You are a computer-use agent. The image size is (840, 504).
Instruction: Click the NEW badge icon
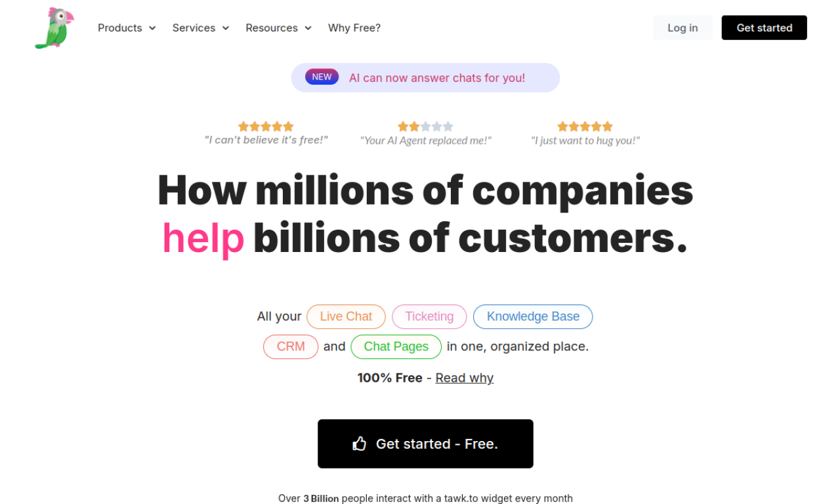point(322,77)
